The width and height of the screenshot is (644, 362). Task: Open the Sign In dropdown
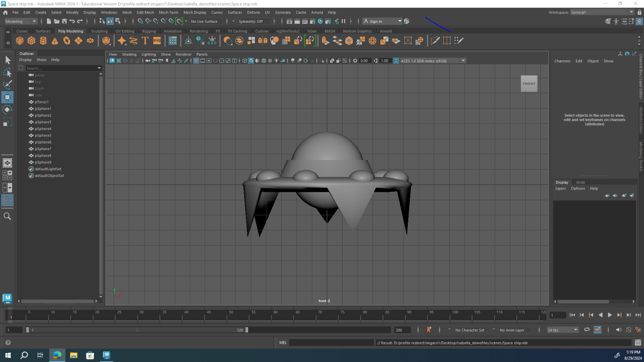tap(382, 21)
